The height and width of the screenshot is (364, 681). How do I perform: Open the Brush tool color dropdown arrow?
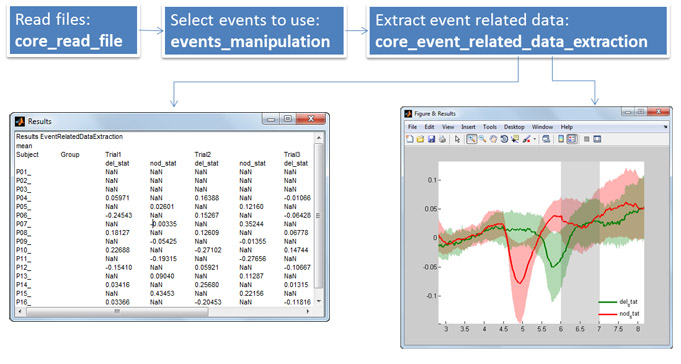point(535,139)
